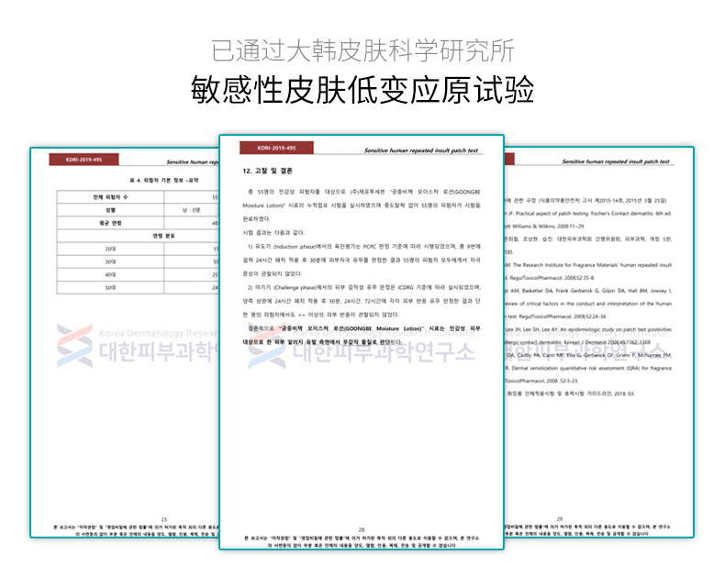Click center page header 'Sensitive human repeated insult patch test'
Image resolution: width=725 pixels, height=588 pixels.
point(420,150)
